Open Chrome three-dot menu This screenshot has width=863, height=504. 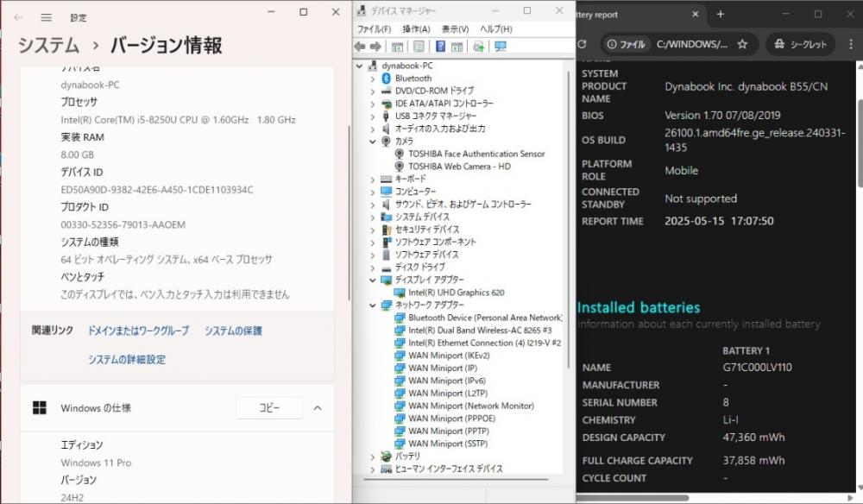[851, 44]
